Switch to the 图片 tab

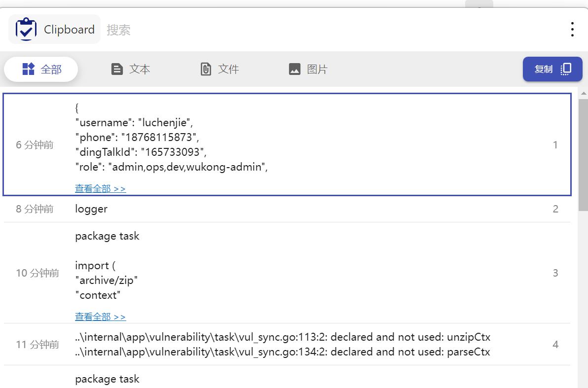point(308,70)
